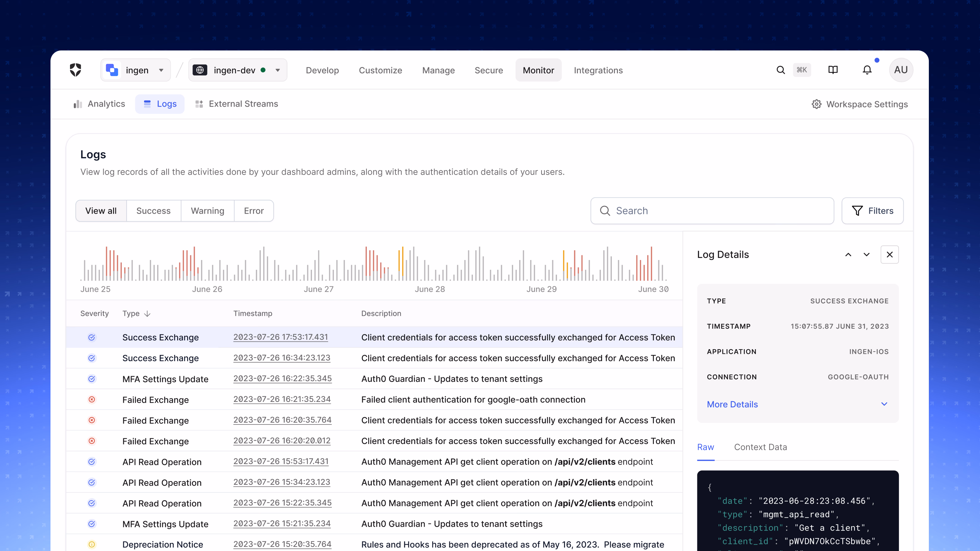Screen dimensions: 980x551
Task: Click the globe icon beside ingen-dev
Action: click(200, 70)
